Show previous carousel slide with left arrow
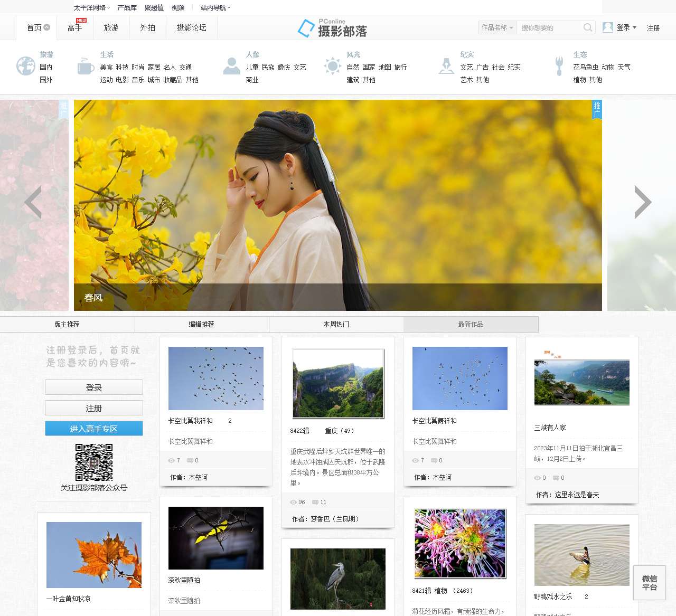Image resolution: width=676 pixels, height=616 pixels. tap(33, 202)
